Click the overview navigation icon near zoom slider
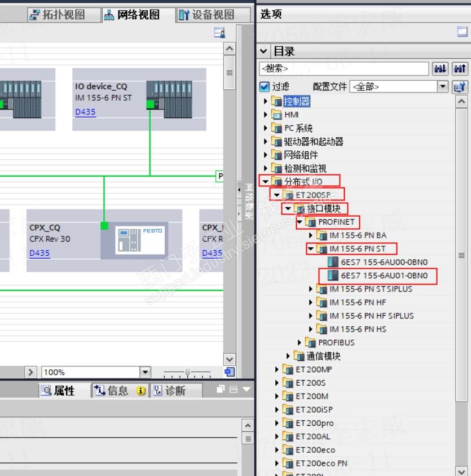Viewport: 471px width, 476px height. (x=230, y=372)
